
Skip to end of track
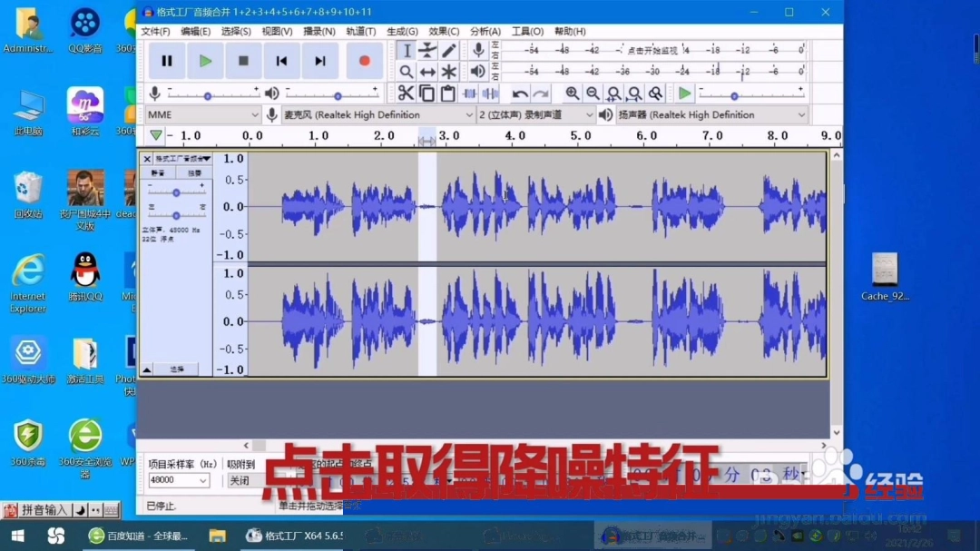click(320, 61)
